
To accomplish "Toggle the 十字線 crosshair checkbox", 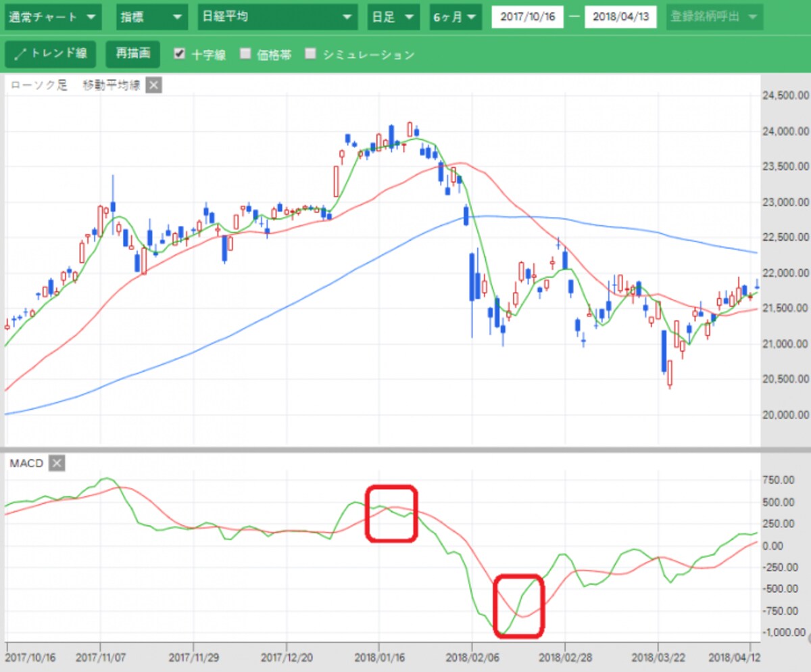I will point(179,54).
